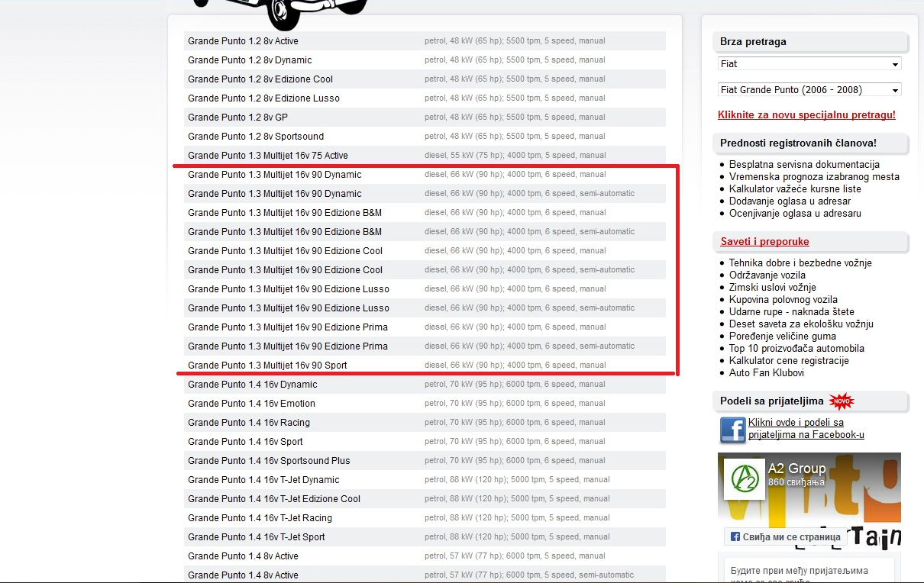924x583 pixels.
Task: Open the Fiat brand dropdown
Action: click(809, 64)
